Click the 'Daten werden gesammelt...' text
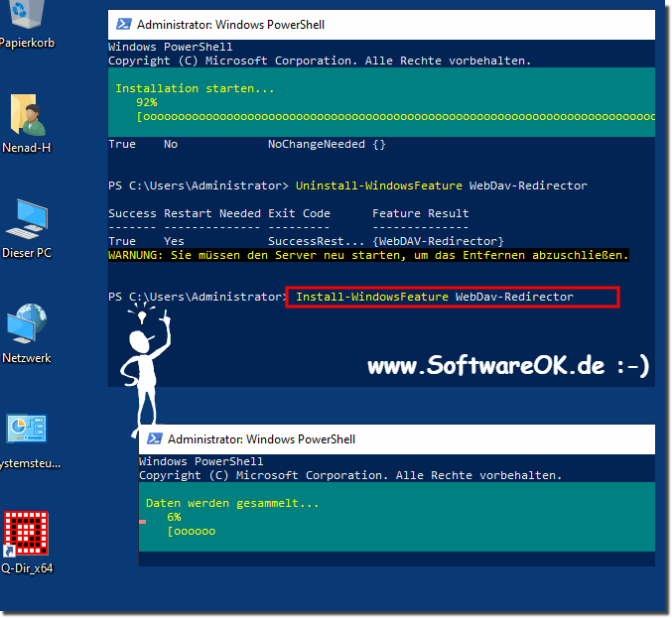 [x=232, y=503]
